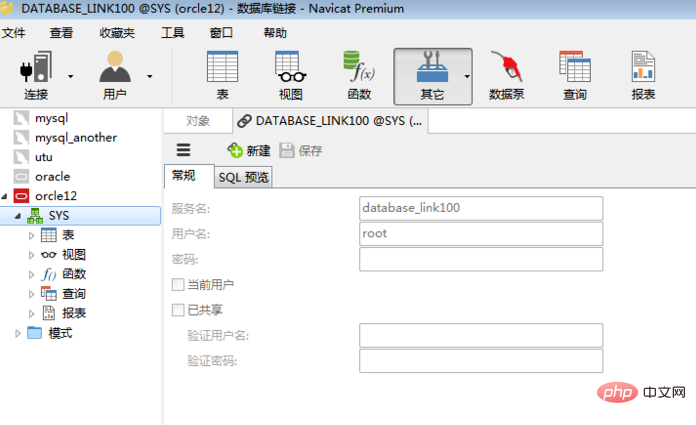
Task: Switch to the 常规 tab
Action: tap(189, 176)
